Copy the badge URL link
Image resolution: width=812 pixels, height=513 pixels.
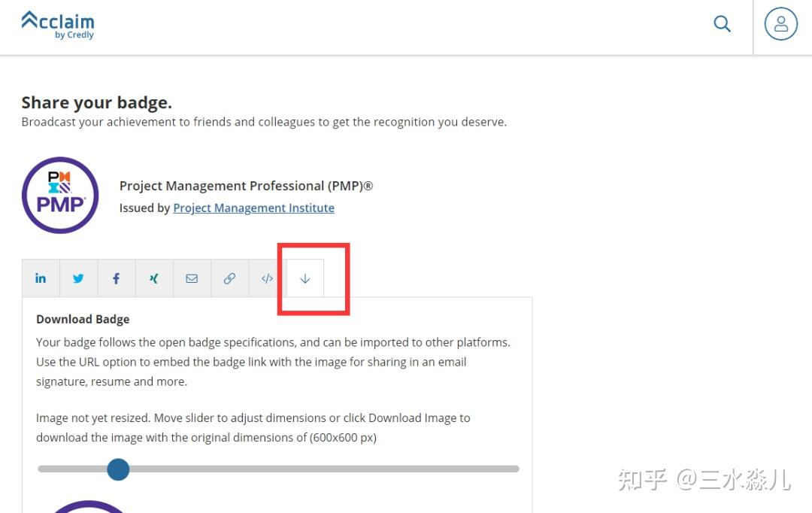[x=229, y=278]
